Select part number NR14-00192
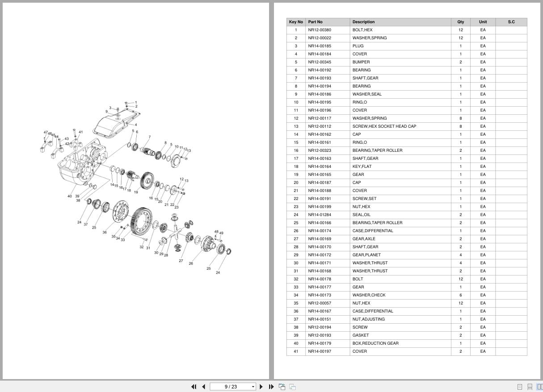Viewport: 543px width, 392px height. (320, 70)
